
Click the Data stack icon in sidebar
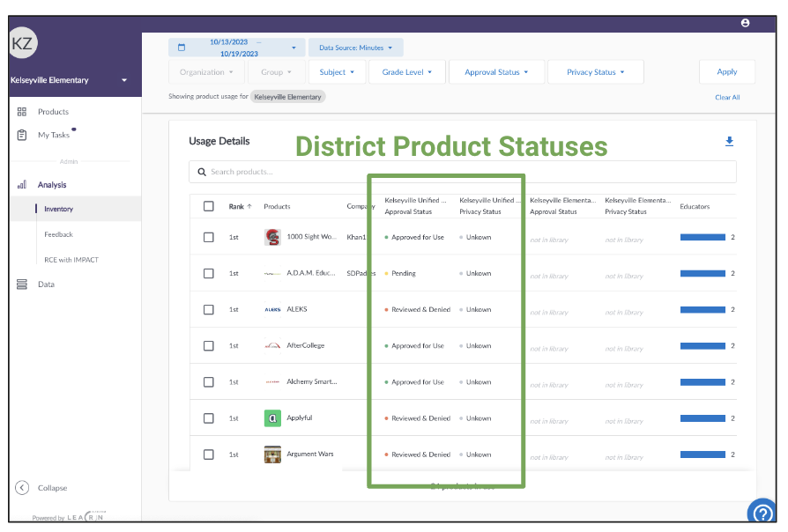[22, 284]
